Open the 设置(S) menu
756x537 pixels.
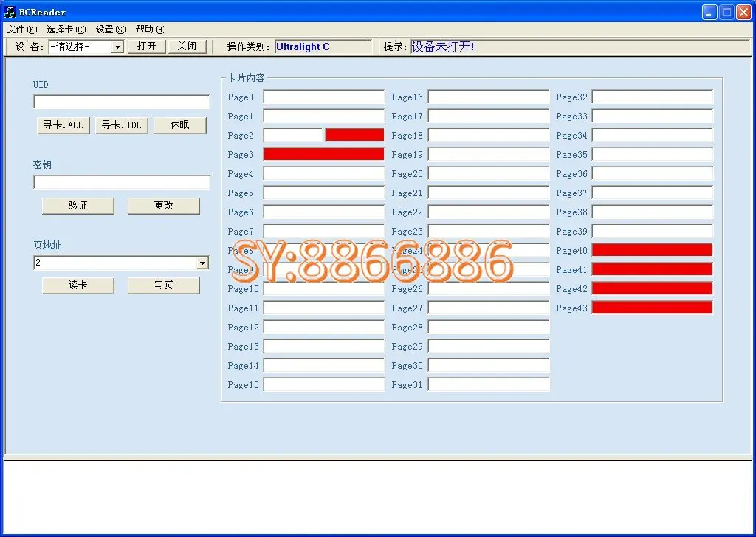(x=111, y=30)
